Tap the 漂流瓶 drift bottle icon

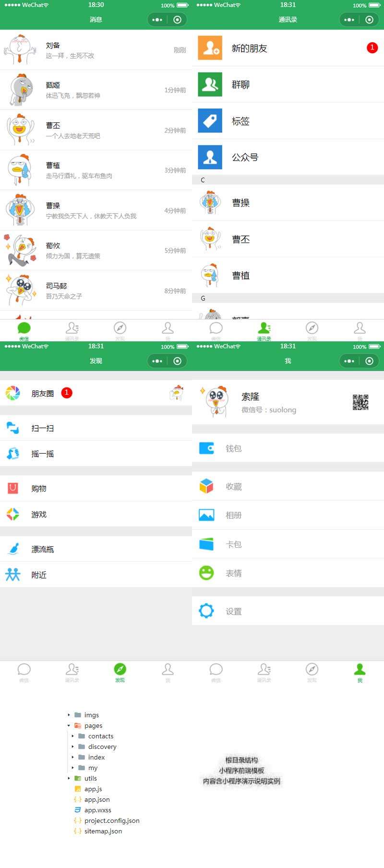pyautogui.click(x=13, y=549)
